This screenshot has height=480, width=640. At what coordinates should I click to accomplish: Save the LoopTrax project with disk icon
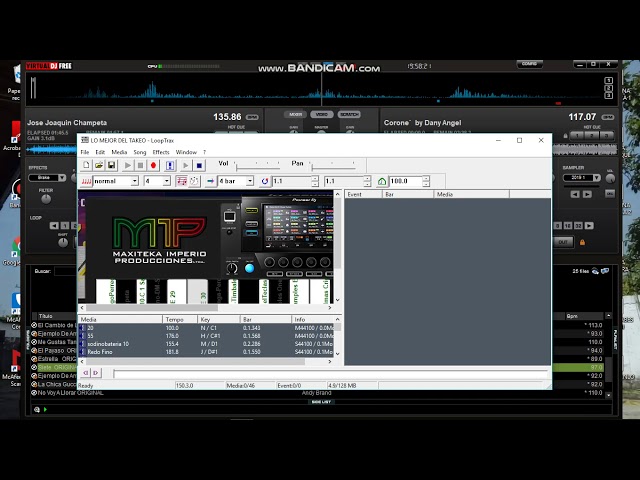pos(111,165)
